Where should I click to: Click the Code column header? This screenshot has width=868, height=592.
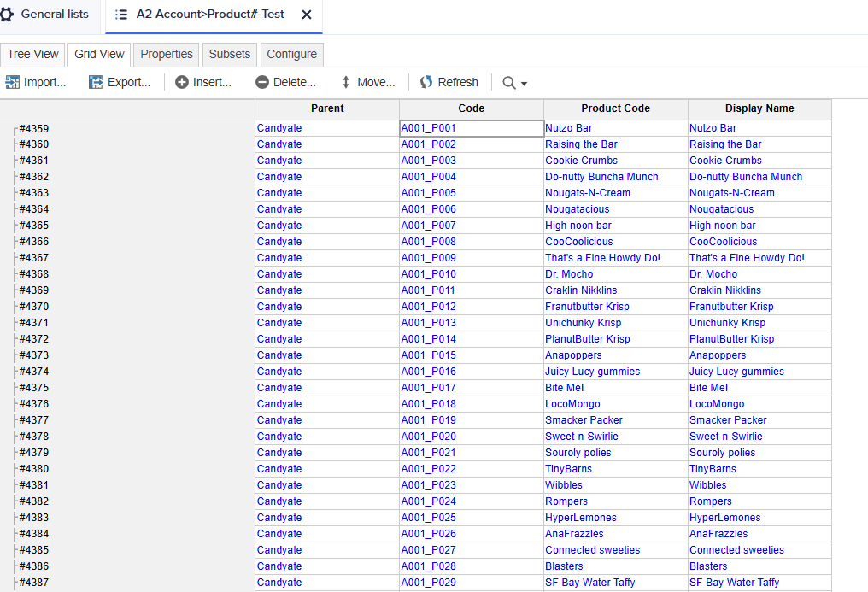click(472, 109)
